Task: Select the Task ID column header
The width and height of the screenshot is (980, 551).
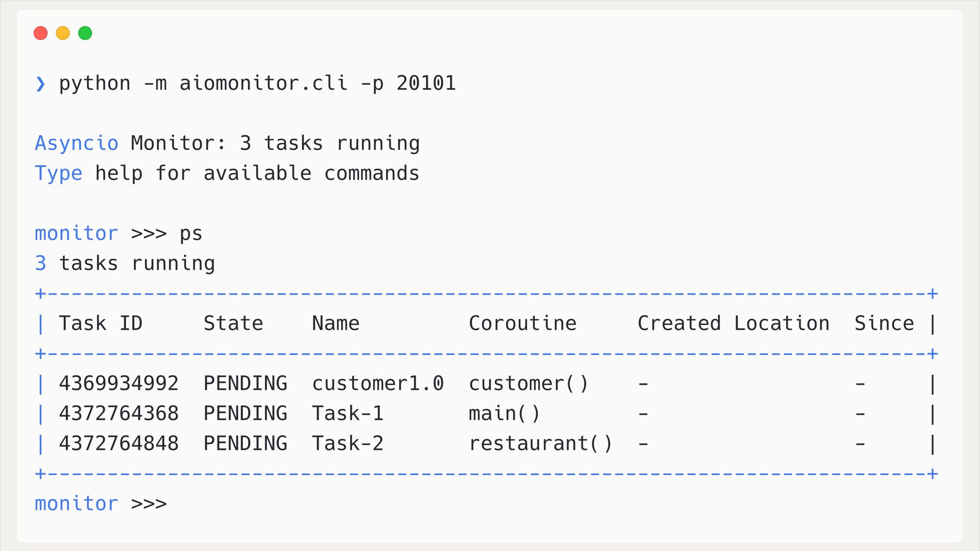Action: [101, 323]
